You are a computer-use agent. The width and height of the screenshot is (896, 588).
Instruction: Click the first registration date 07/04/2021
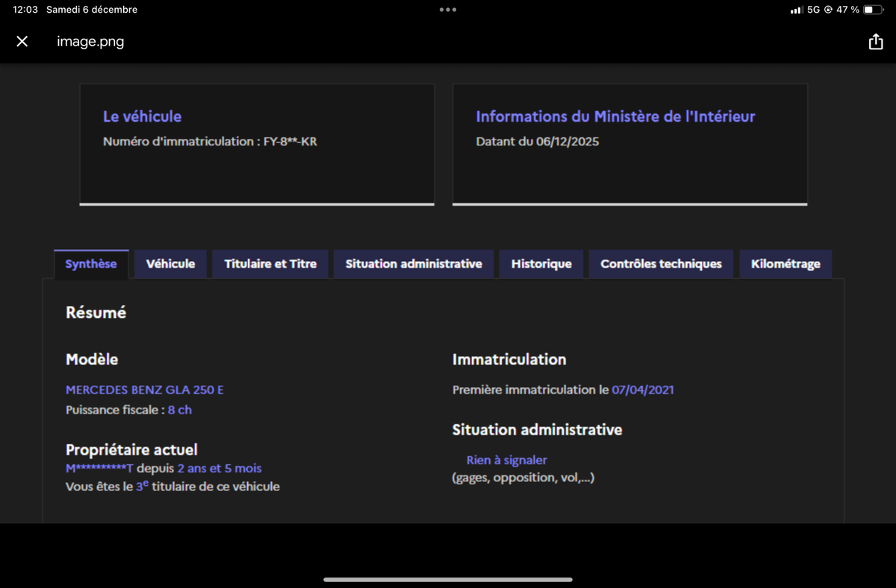pyautogui.click(x=643, y=390)
